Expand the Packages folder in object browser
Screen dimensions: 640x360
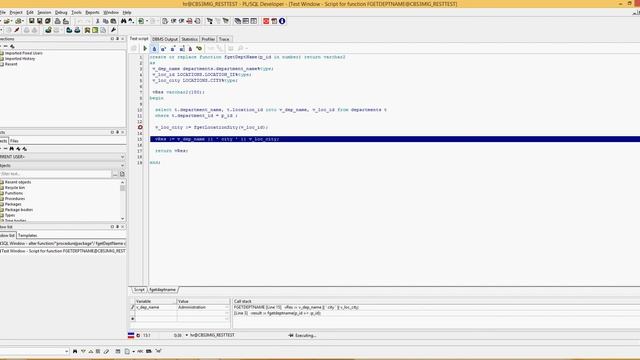coord(13,204)
